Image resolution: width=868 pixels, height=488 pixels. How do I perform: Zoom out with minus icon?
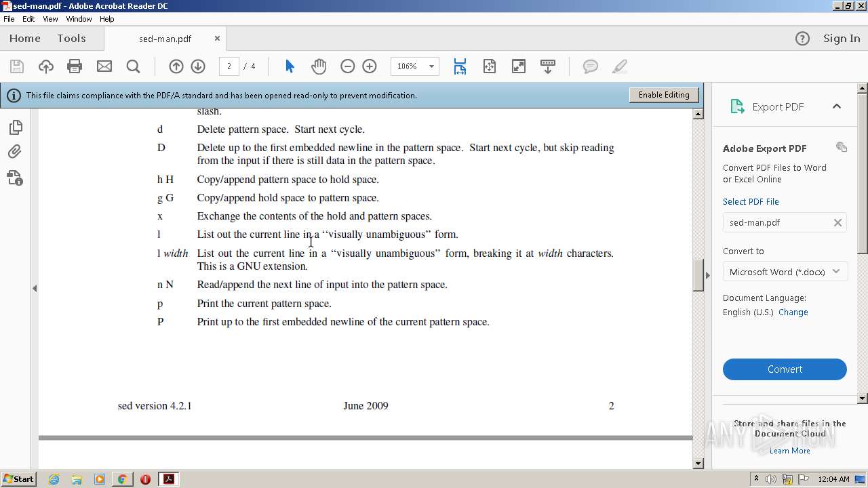[348, 66]
